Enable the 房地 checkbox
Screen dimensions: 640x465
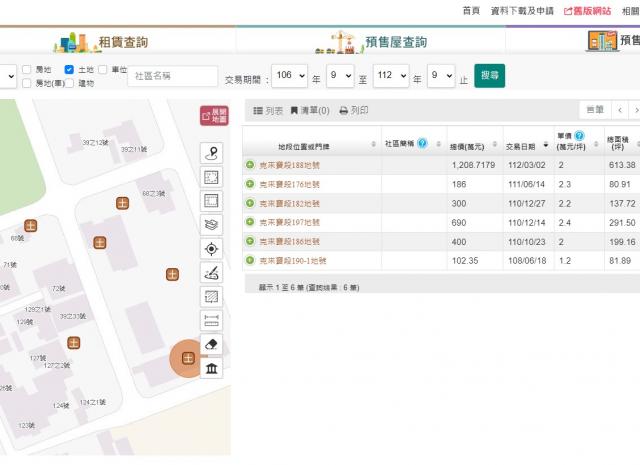tap(27, 70)
